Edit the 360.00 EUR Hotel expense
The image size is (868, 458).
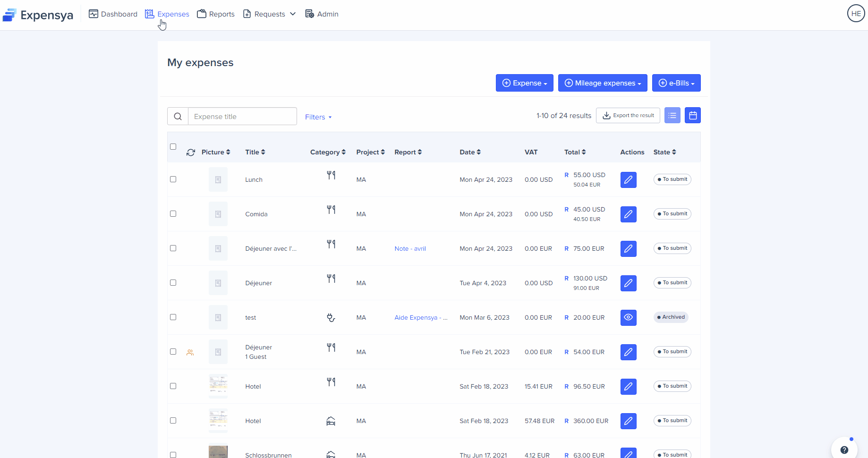pos(628,421)
